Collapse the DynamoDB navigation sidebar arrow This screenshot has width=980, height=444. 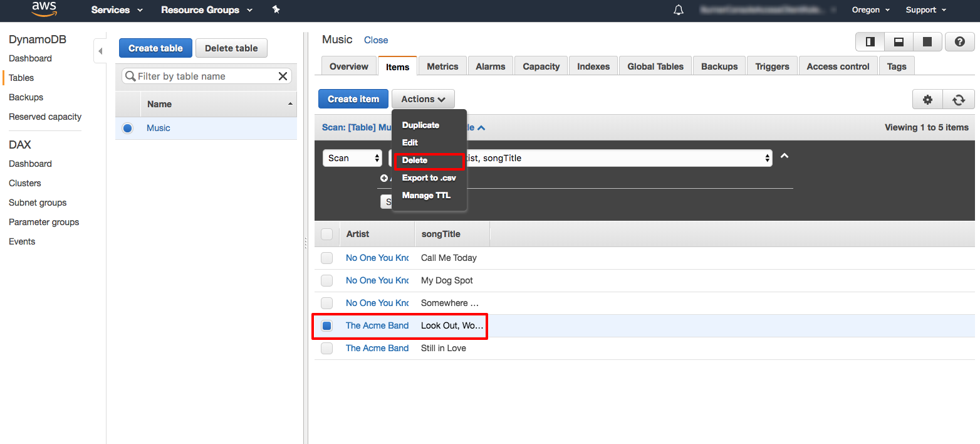pyautogui.click(x=100, y=51)
